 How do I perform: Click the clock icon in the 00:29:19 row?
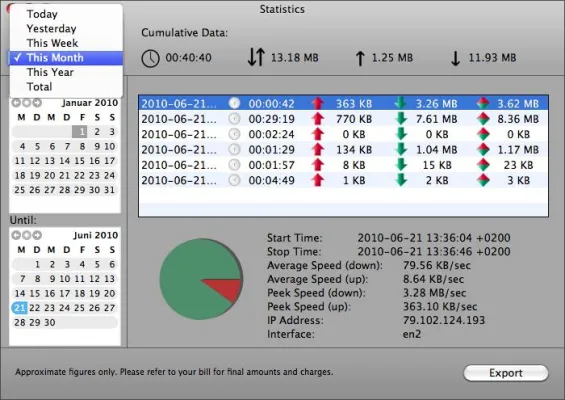pyautogui.click(x=234, y=119)
